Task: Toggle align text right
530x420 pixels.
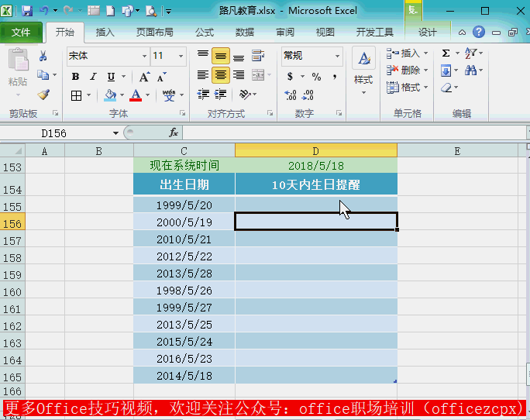Action: (x=239, y=75)
